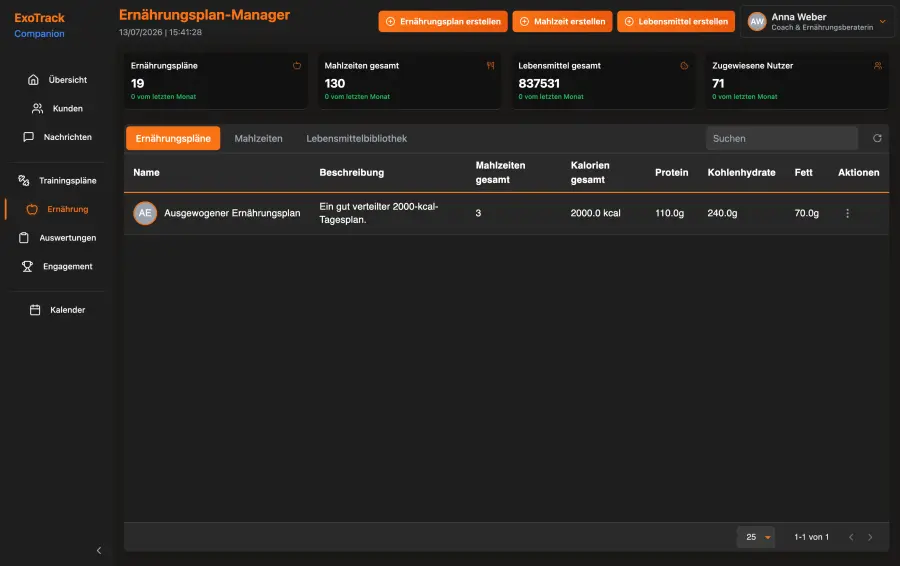
Task: Switch to the Lebensmittelbibliothek tab
Action: (356, 138)
